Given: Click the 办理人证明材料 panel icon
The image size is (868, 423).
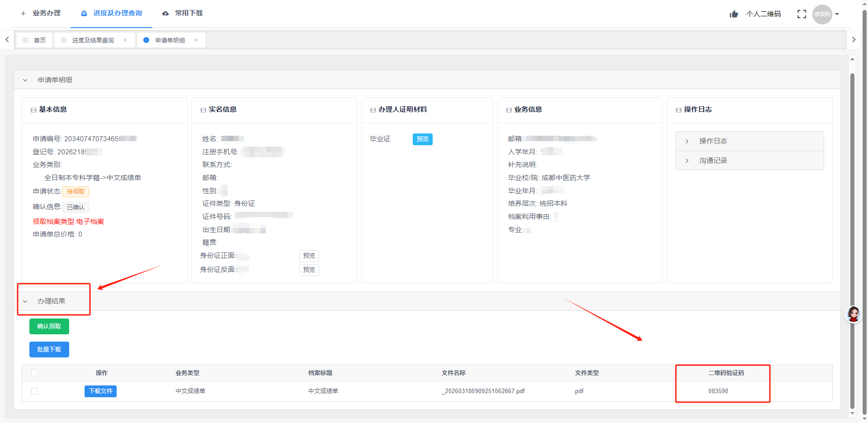Looking at the screenshot, I should (373, 110).
